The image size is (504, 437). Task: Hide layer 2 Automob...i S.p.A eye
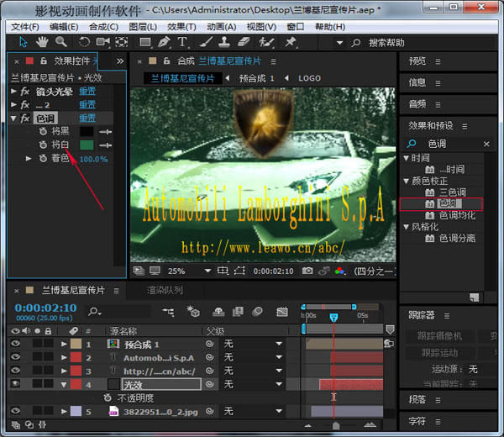click(x=15, y=357)
